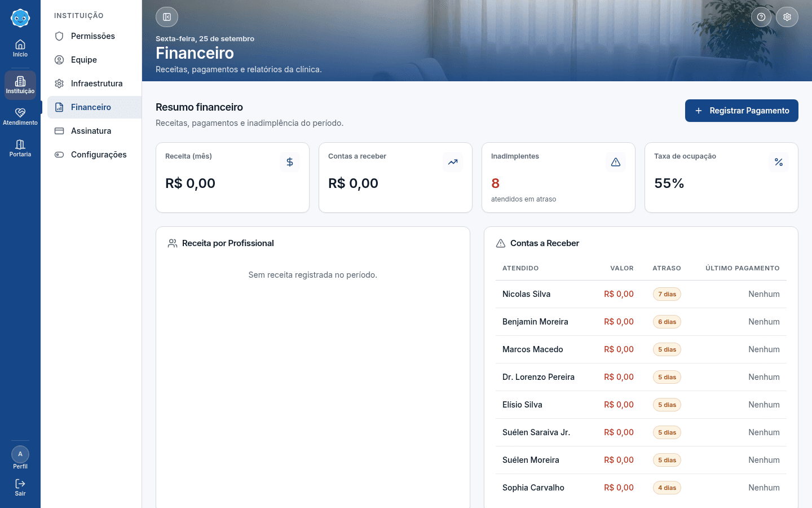Select Sophia Carvalho in the table
812x508 pixels.
(x=533, y=488)
